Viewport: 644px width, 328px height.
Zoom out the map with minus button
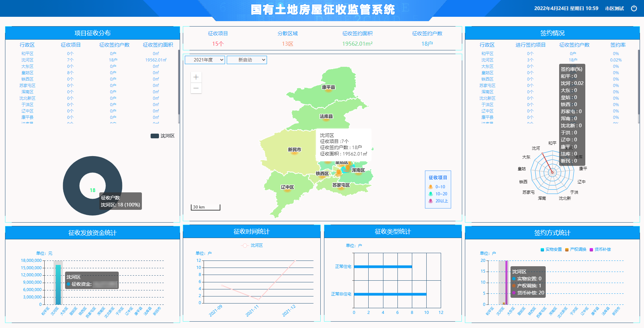(x=196, y=88)
